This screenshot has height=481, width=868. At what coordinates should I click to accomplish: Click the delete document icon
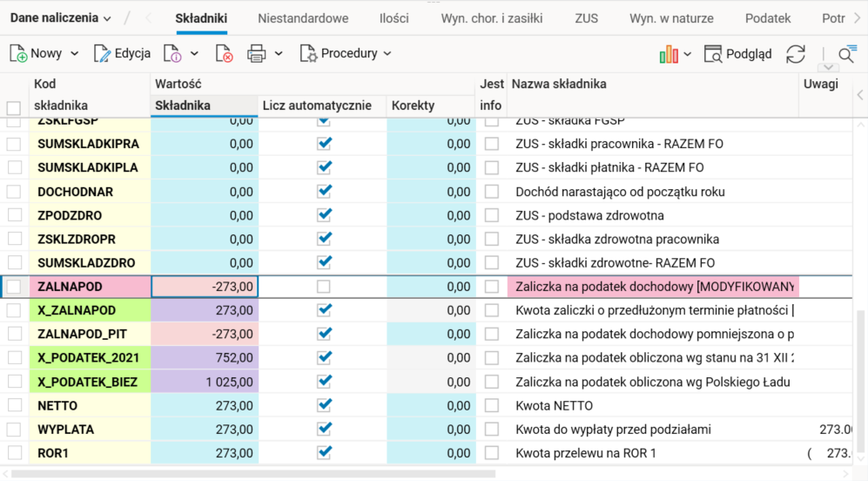(x=224, y=54)
